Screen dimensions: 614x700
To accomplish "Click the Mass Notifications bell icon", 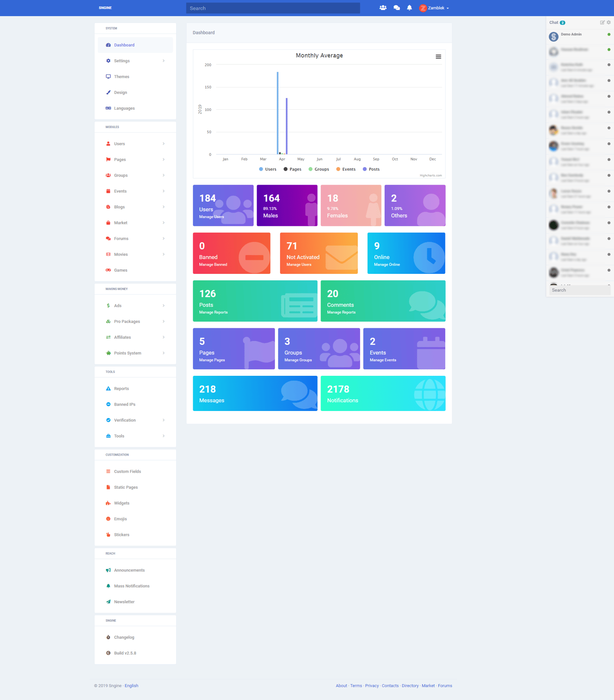I will tap(108, 586).
